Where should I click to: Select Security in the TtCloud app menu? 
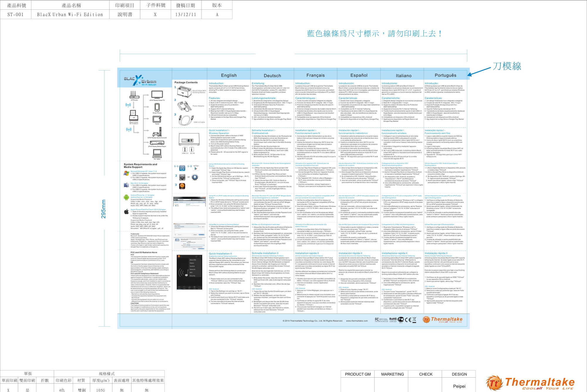193,276
